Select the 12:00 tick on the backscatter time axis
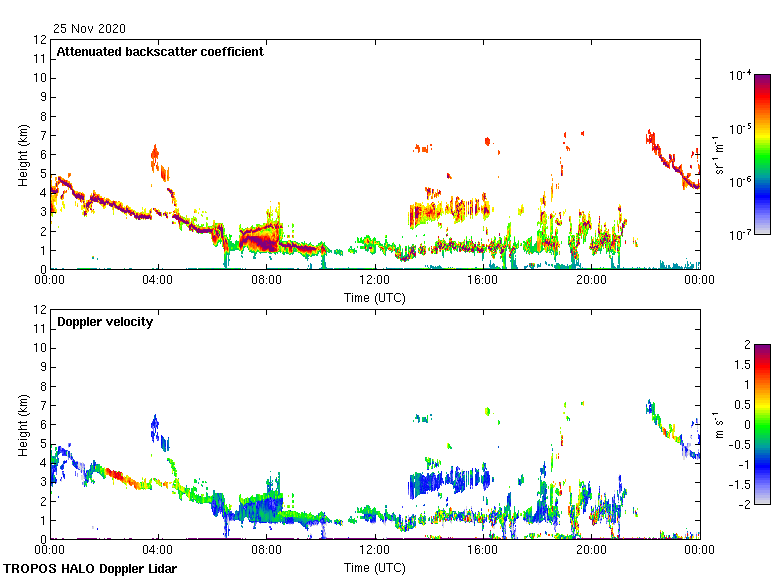The height and width of the screenshot is (580, 780). coord(375,281)
